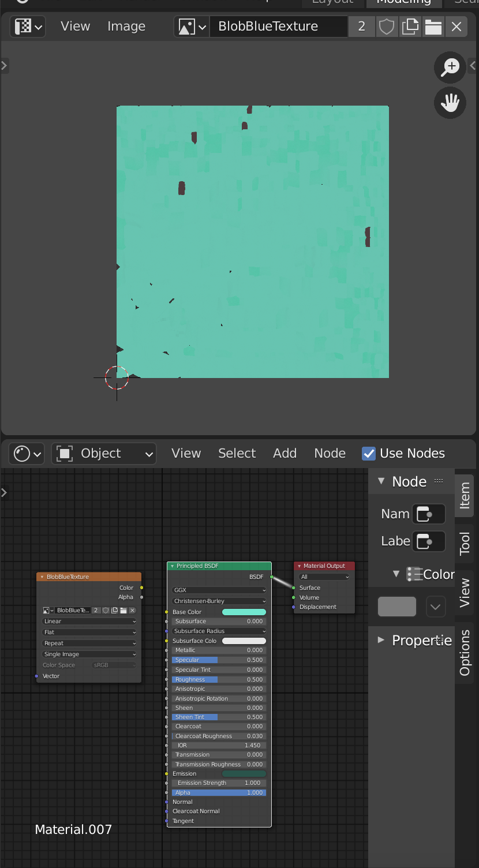Click the Roughness slider in Principled BSDF
The height and width of the screenshot is (868, 479).
pyautogui.click(x=219, y=679)
